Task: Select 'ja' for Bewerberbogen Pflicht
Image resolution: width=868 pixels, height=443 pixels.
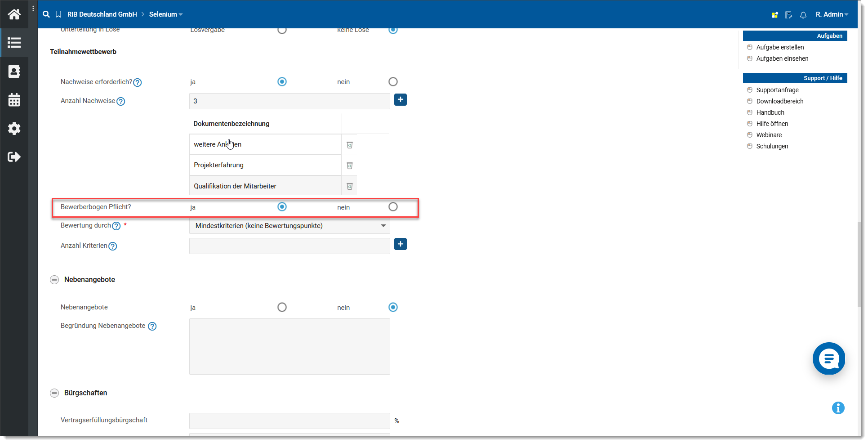Action: (x=282, y=207)
